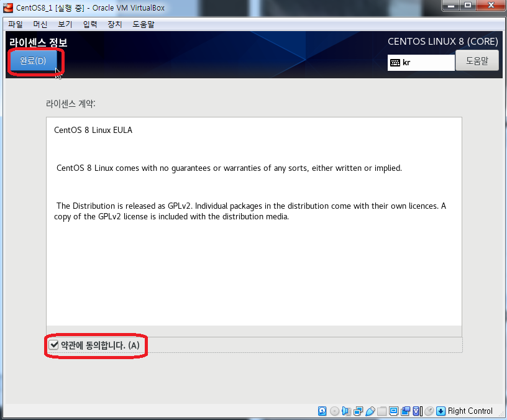Screen dimensions: 507x420
Task: Click the keyboard layout icon beside kr
Action: (395, 62)
